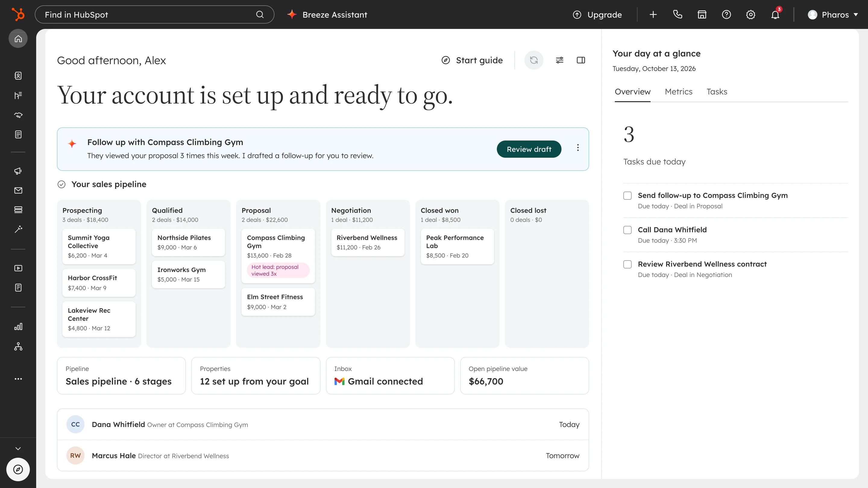Toggle the side panel layout icon
The width and height of the screenshot is (868, 488).
[581, 60]
